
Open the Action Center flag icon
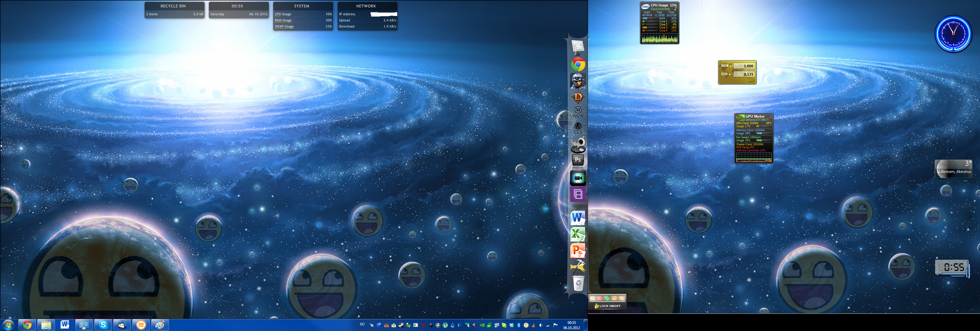pyautogui.click(x=556, y=325)
